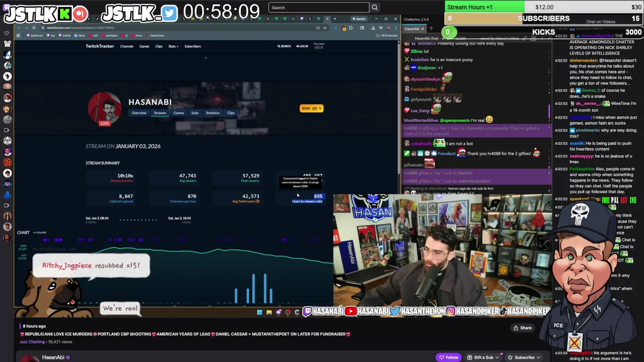This screenshot has height=362, width=644.
Task: Open the Subscribers nav item
Action: point(193,46)
